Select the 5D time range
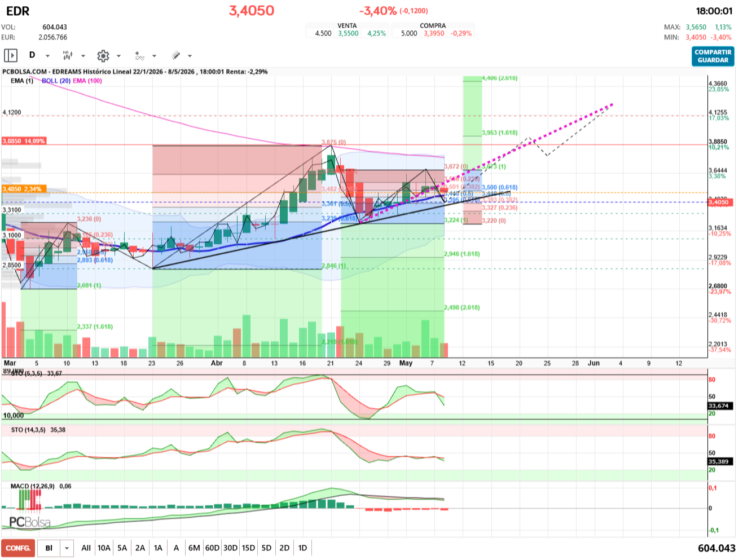Viewport: 743px width, 560px height. [266, 548]
